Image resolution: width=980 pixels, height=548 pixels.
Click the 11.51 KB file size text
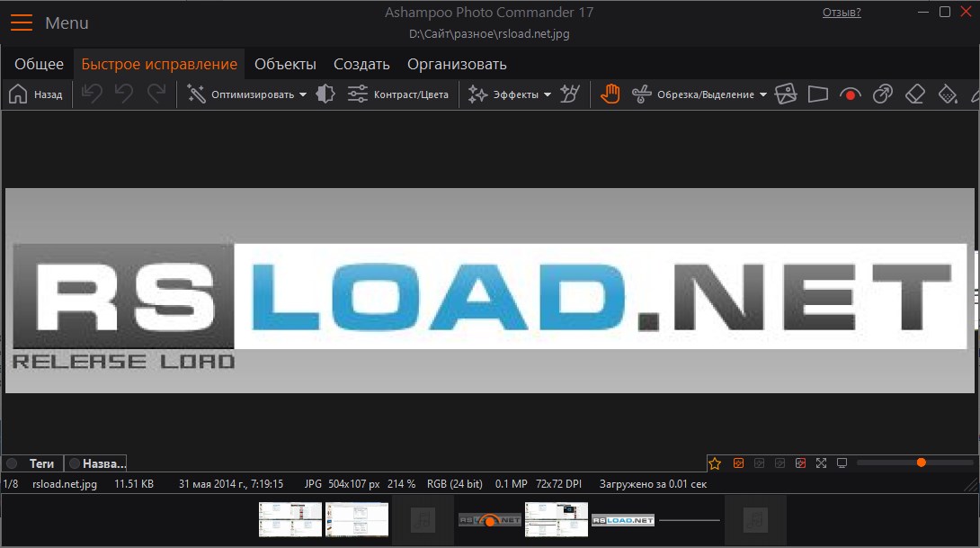coord(134,484)
